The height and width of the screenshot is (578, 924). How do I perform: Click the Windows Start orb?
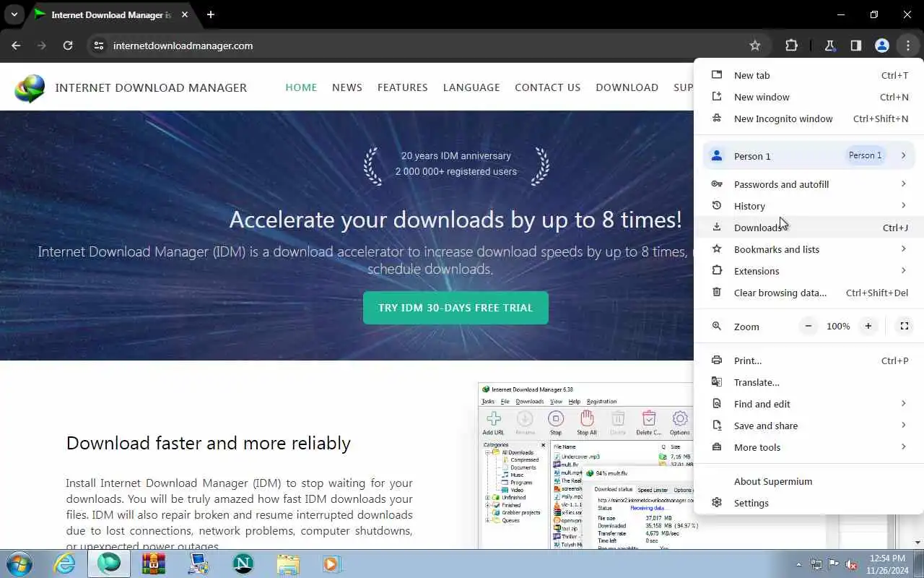(x=19, y=564)
